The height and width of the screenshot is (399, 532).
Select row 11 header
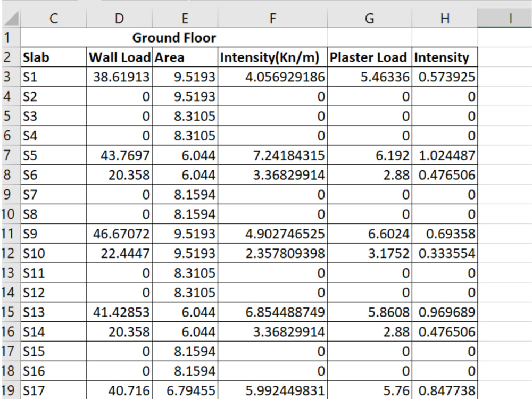pos(12,234)
